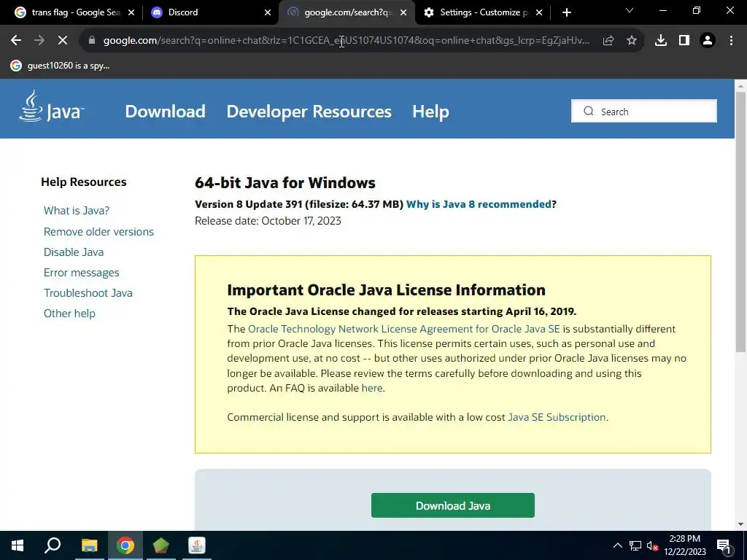Close the Settings - Customize tab
Screen dimensions: 747x560
pyautogui.click(x=539, y=12)
